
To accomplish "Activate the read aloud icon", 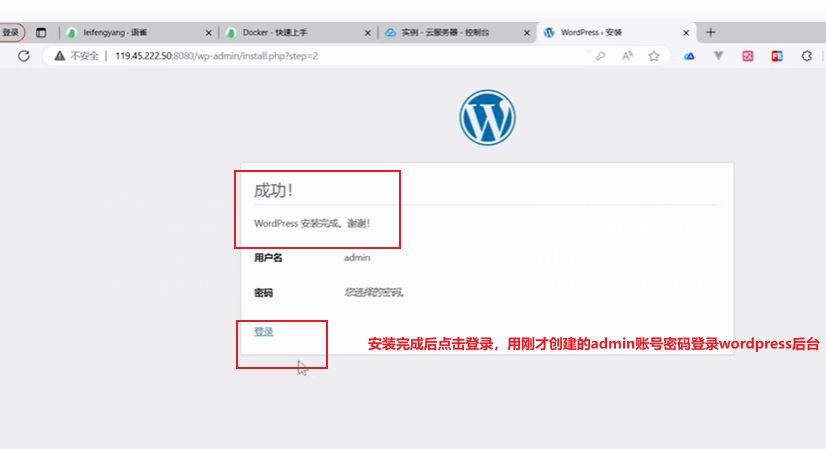I will [x=627, y=56].
